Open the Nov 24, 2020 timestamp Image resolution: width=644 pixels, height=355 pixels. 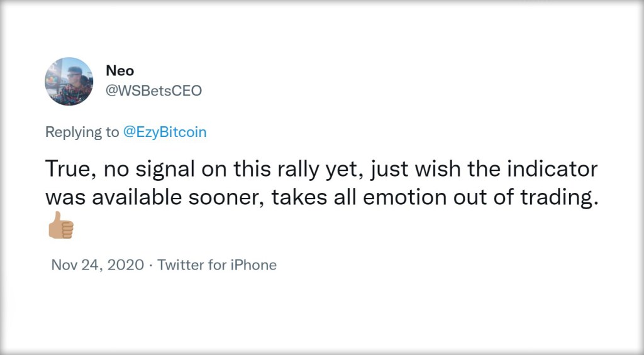(x=97, y=265)
